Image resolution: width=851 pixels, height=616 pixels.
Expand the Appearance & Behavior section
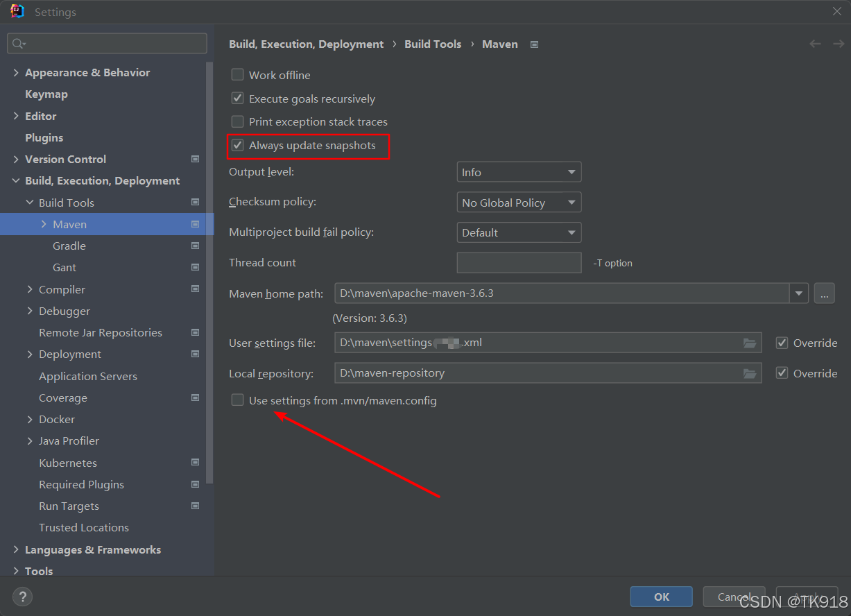16,72
